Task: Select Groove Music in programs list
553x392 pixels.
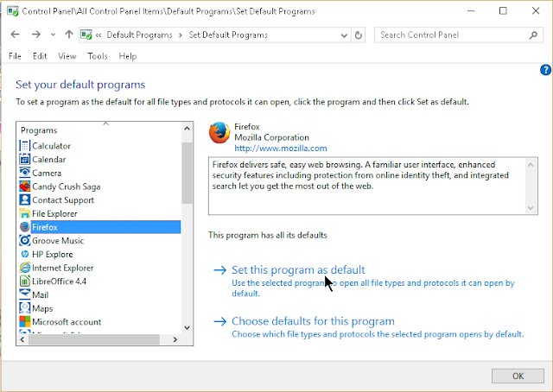Action: pyautogui.click(x=58, y=241)
